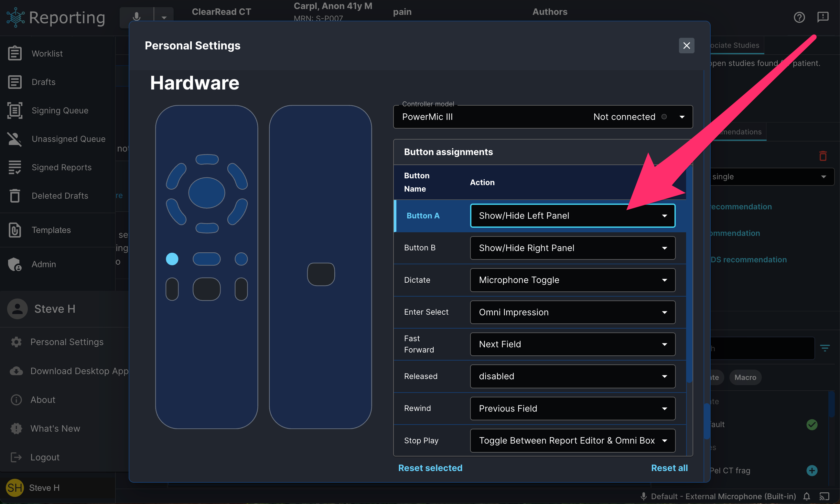Change Enter Select action dropdown
This screenshot has width=840, height=504.
click(x=573, y=312)
